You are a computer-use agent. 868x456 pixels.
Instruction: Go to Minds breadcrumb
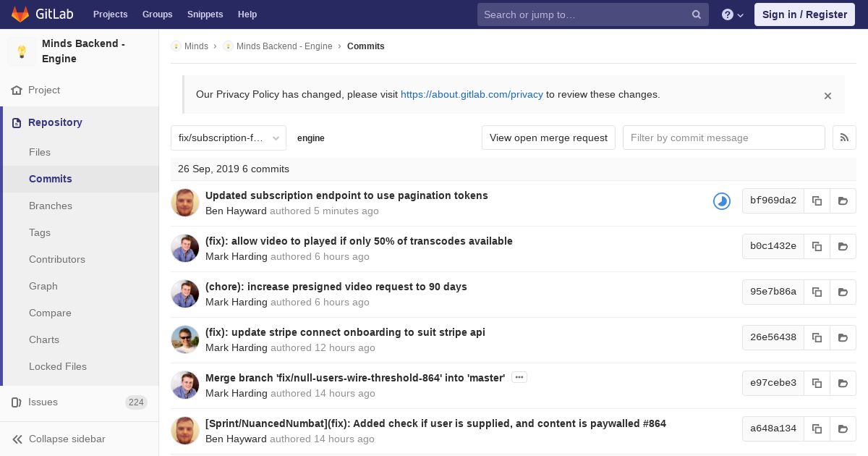pos(196,46)
